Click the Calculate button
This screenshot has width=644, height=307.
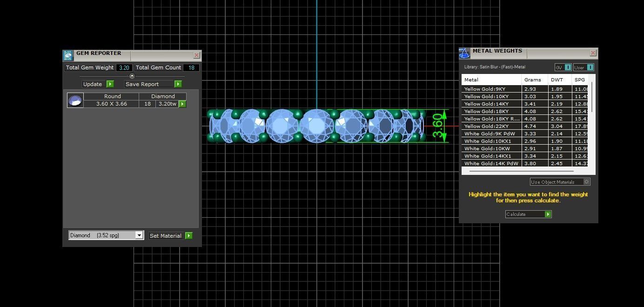(529, 214)
